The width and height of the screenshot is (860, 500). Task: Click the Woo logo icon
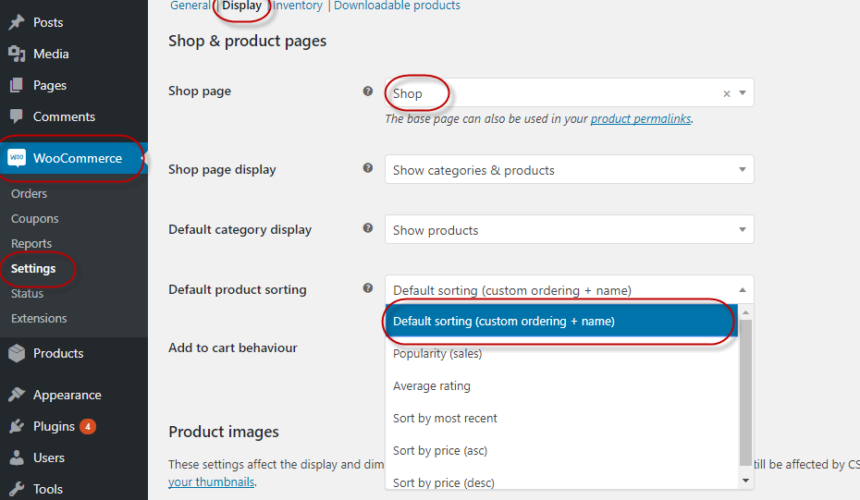pos(17,158)
